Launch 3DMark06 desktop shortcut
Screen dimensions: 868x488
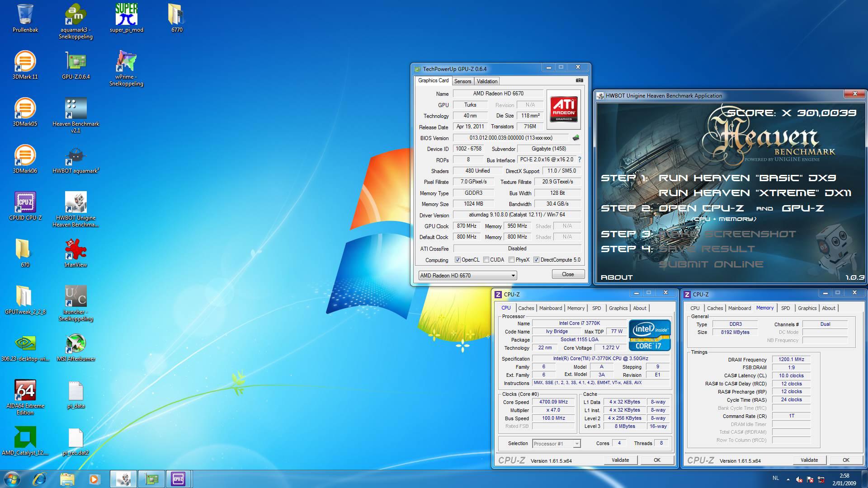pyautogui.click(x=25, y=159)
